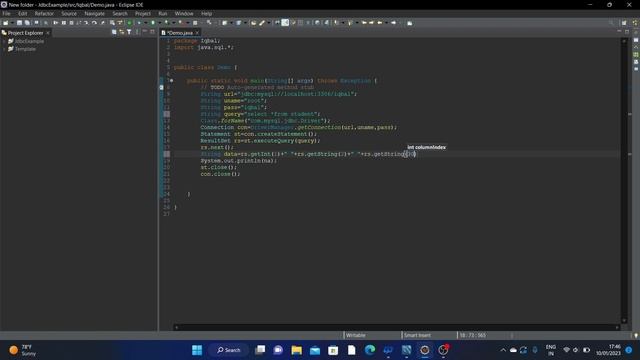
Task: Close the Project Explorer view
Action: (x=48, y=33)
